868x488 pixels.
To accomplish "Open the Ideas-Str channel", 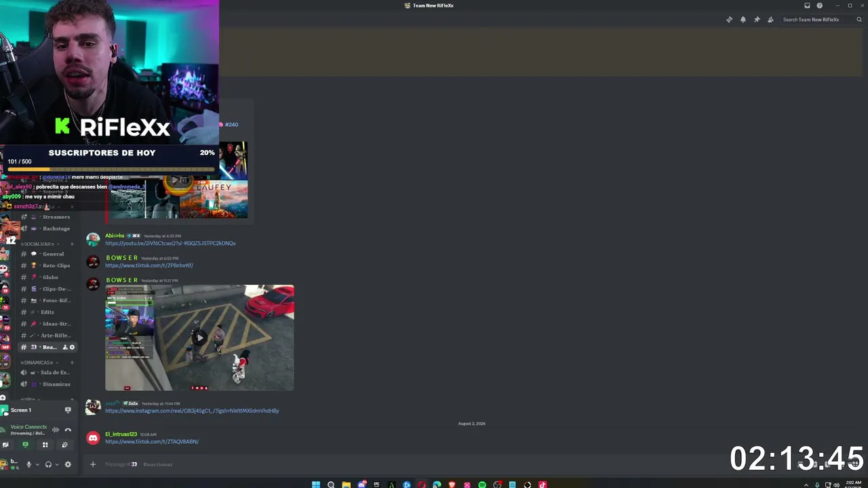I will (47, 324).
